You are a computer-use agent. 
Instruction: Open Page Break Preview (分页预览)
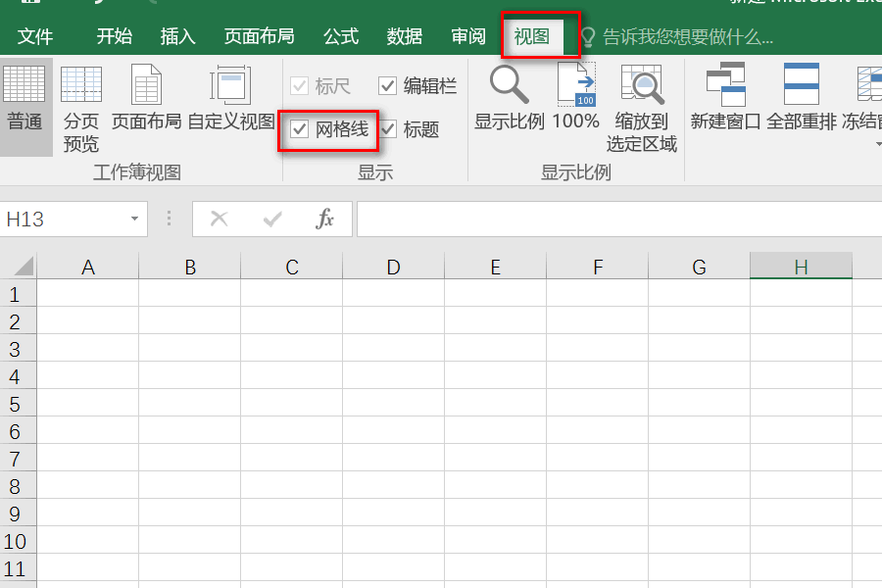(81, 108)
